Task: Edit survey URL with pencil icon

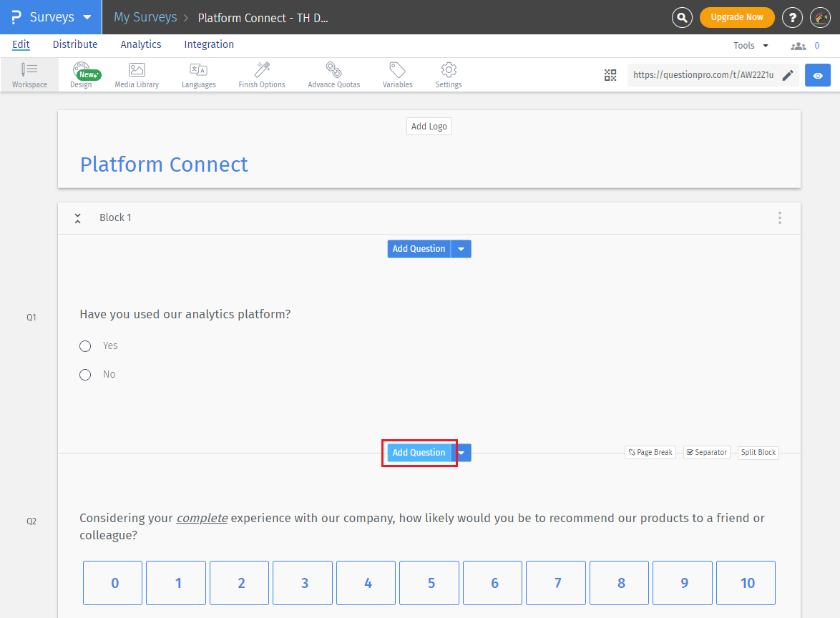Action: tap(788, 75)
